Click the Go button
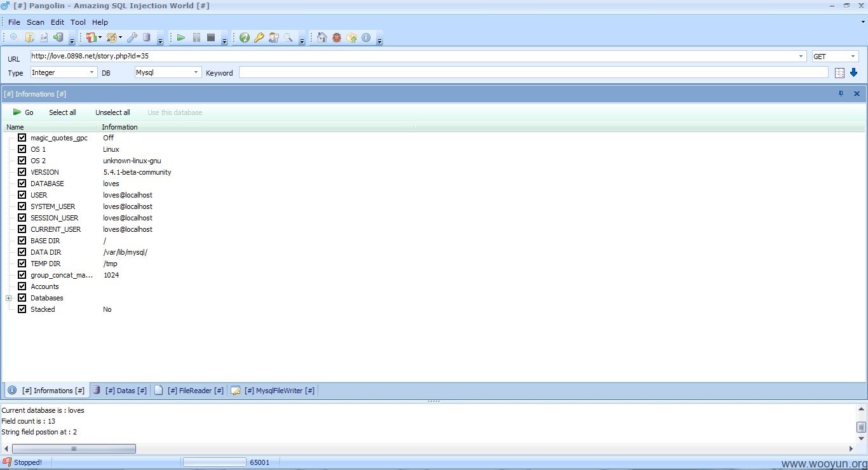 tap(24, 112)
